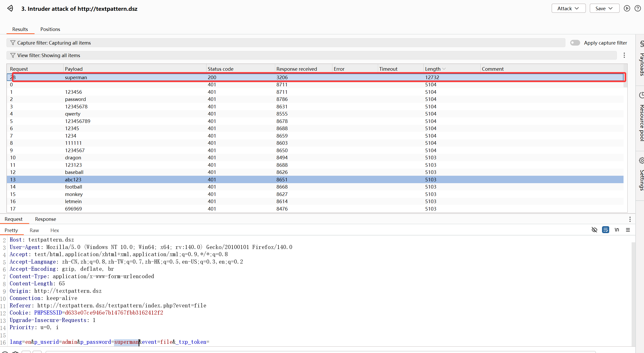Open help via the question mark icon
This screenshot has width=644, height=353.
(638, 8)
